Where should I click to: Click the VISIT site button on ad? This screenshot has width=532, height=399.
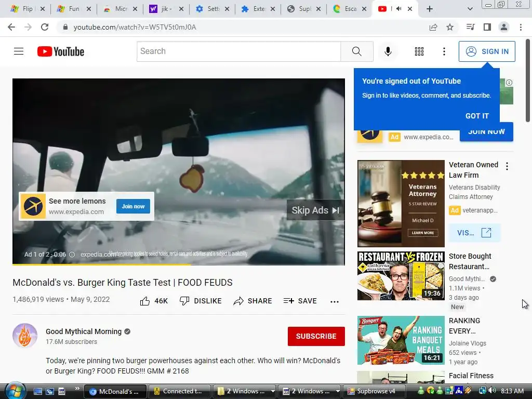[474, 233]
